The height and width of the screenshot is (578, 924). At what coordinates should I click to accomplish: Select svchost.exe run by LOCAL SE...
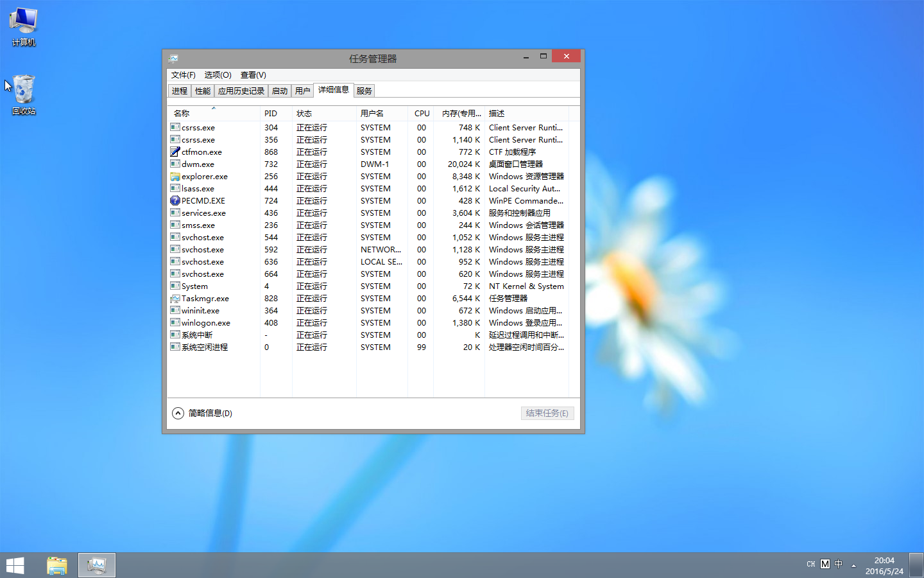pyautogui.click(x=368, y=261)
